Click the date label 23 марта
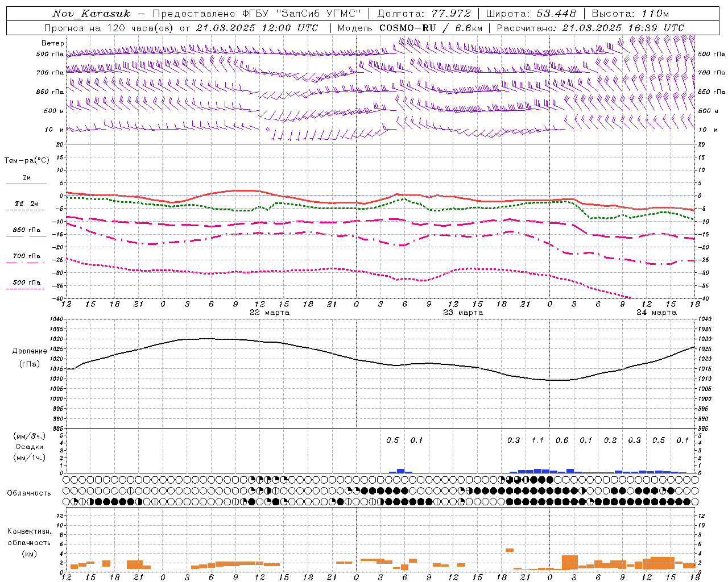 pos(463,313)
